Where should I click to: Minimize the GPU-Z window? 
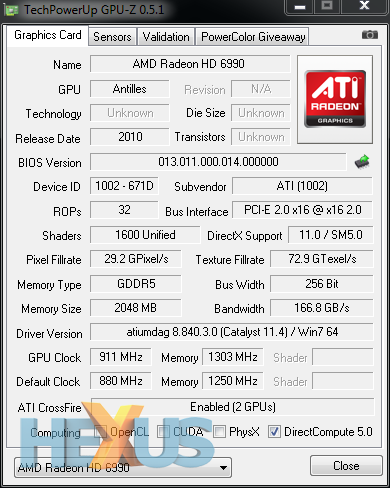[300, 7]
